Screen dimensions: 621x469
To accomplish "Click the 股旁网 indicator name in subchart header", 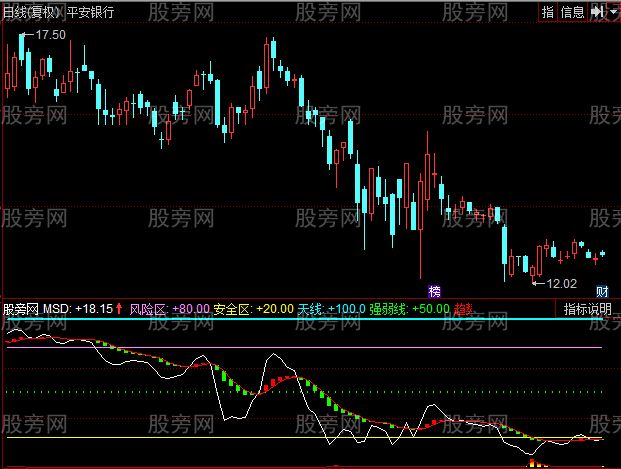I will [20, 309].
